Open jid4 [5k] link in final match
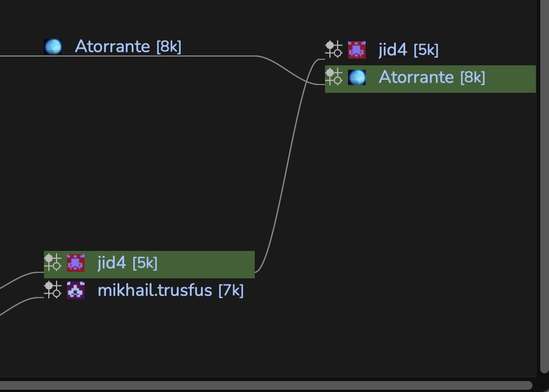549x392 pixels. click(408, 50)
